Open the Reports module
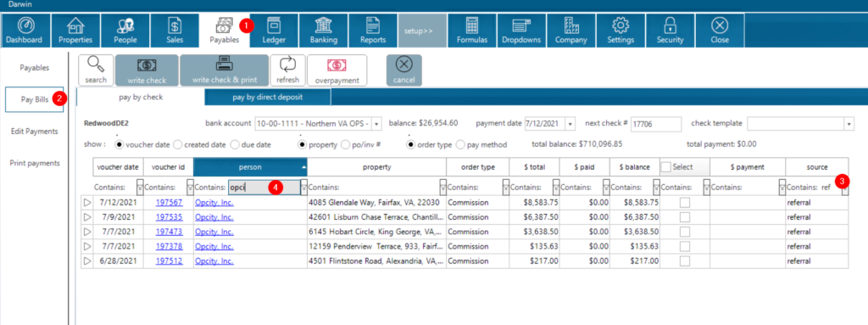This screenshot has height=325, width=868. tap(373, 31)
